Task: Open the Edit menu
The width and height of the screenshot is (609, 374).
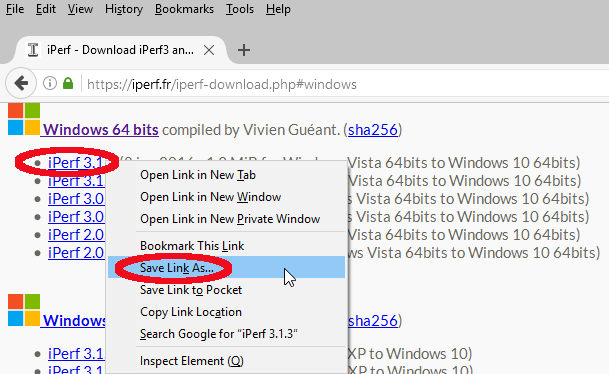Action: click(45, 9)
